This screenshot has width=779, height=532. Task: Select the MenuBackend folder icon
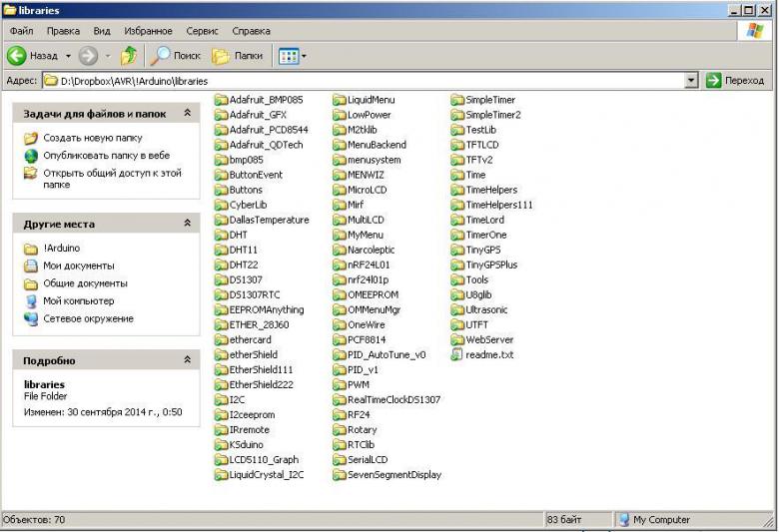pos(339,145)
